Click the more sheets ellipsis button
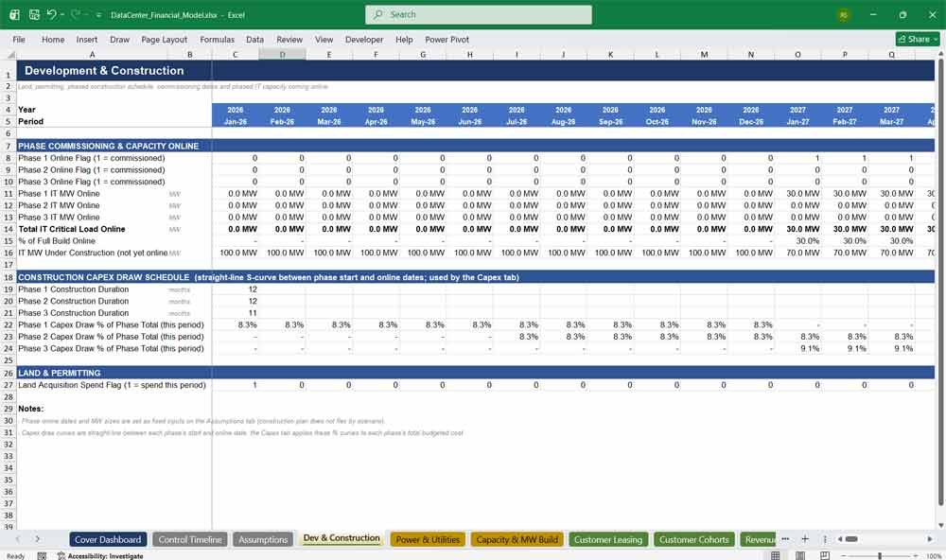Image resolution: width=946 pixels, height=560 pixels. click(x=785, y=539)
